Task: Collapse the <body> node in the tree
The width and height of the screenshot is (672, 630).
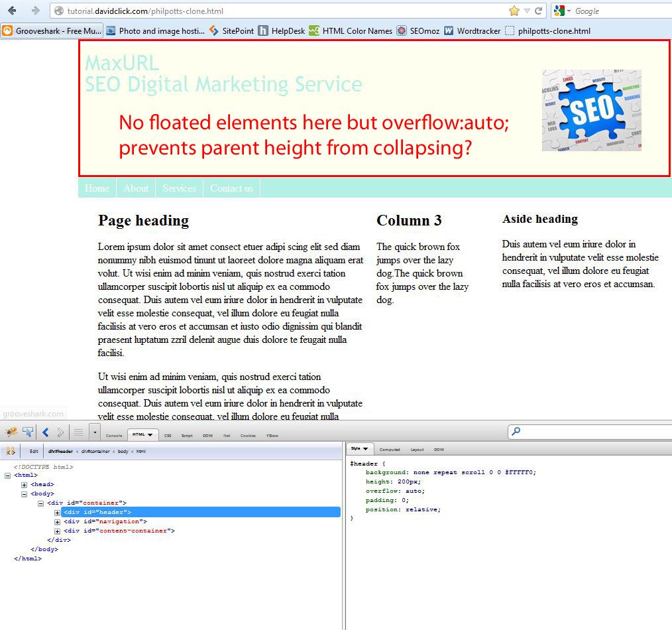Action: [25, 494]
